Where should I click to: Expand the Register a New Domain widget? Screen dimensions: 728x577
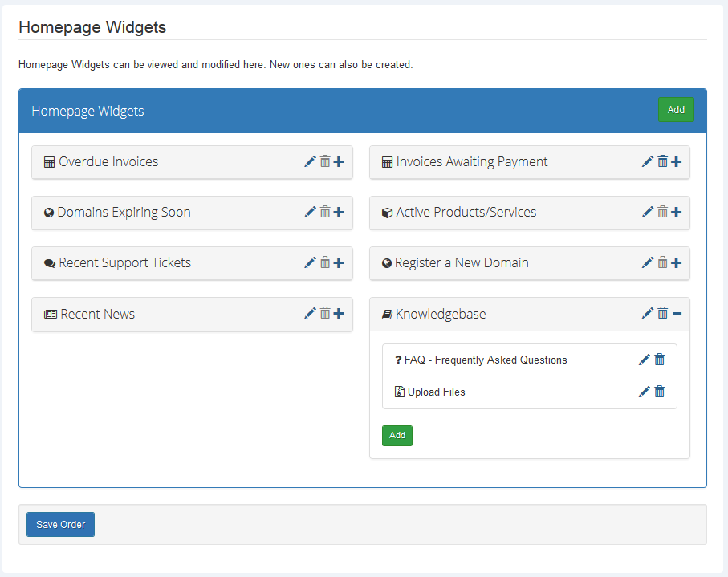(x=677, y=262)
